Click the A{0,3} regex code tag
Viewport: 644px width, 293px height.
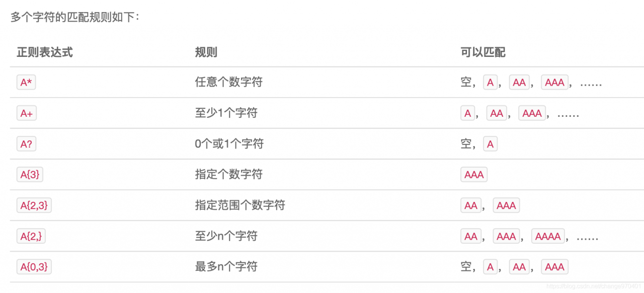(34, 267)
